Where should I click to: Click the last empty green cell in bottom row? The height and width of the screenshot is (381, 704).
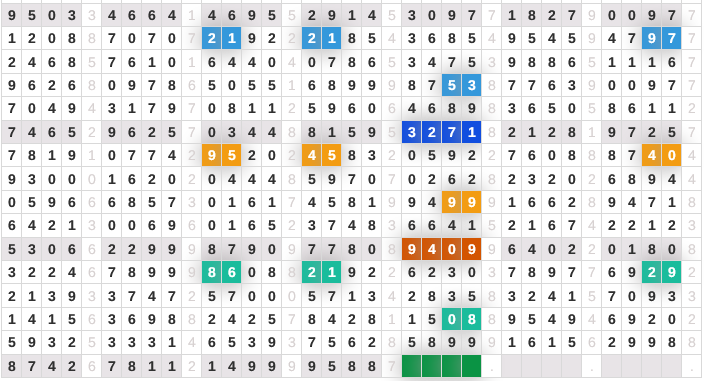point(471,366)
